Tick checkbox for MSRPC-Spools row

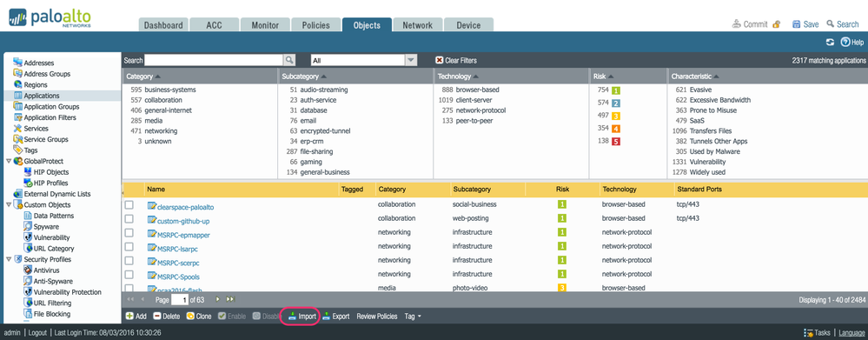pyautogui.click(x=129, y=274)
